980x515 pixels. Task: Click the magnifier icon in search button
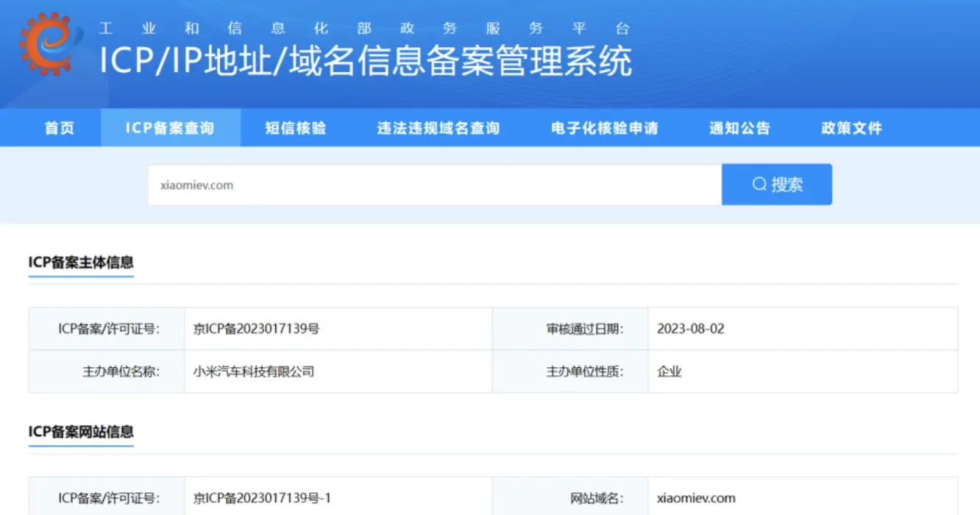(x=759, y=185)
